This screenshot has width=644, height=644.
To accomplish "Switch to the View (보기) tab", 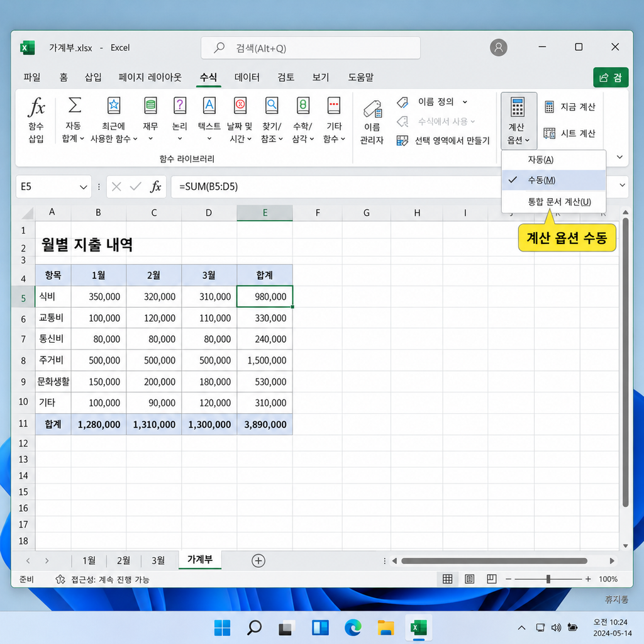I will click(321, 77).
